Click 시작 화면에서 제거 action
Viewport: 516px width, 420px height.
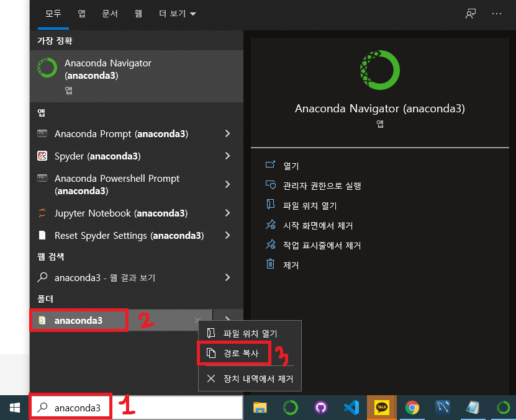318,225
